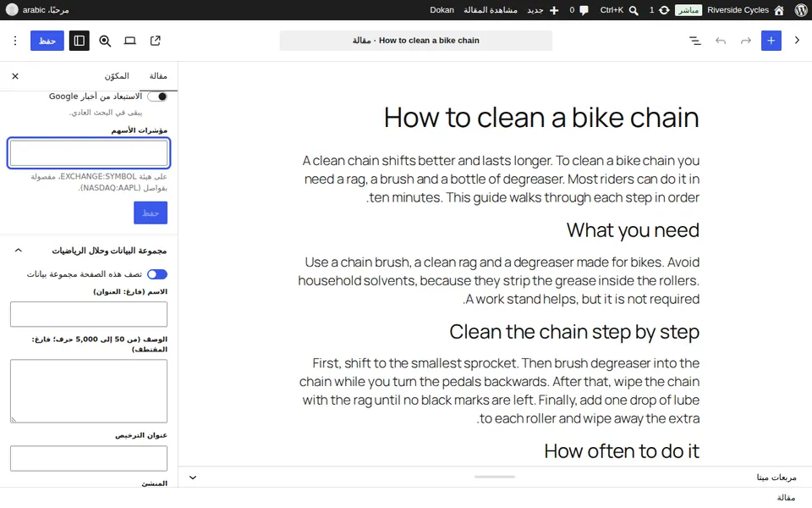Click the 'Clean the chain step by step' heading
The height and width of the screenshot is (508, 812).
pos(574,332)
